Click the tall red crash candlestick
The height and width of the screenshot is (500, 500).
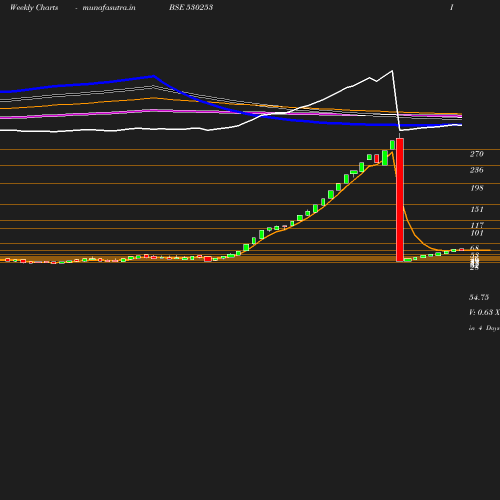400,200
